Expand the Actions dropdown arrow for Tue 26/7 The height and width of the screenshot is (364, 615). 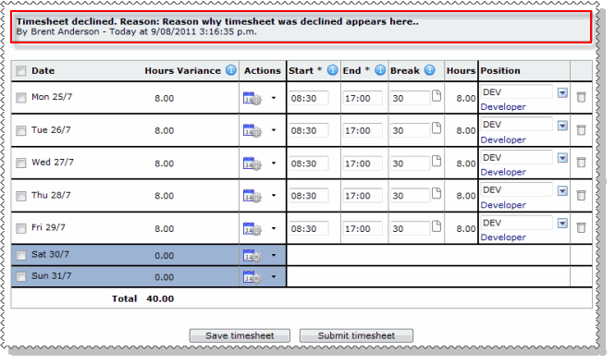[274, 130]
